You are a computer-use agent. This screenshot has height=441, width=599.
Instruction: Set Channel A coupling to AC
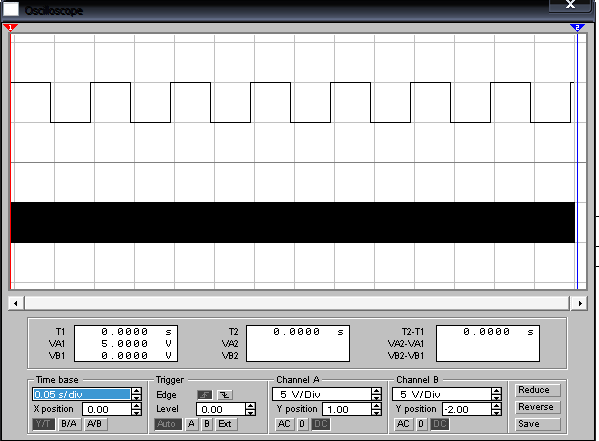[284, 424]
